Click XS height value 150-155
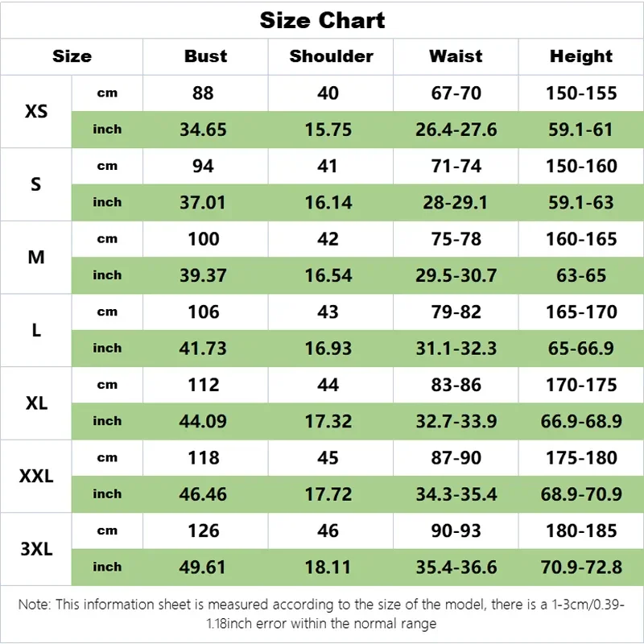The height and width of the screenshot is (644, 644). click(x=581, y=93)
